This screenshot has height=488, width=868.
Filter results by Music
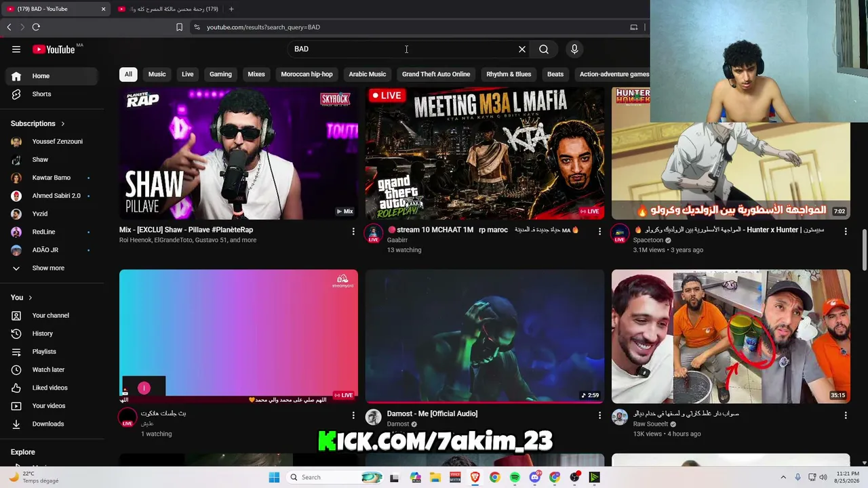click(157, 74)
